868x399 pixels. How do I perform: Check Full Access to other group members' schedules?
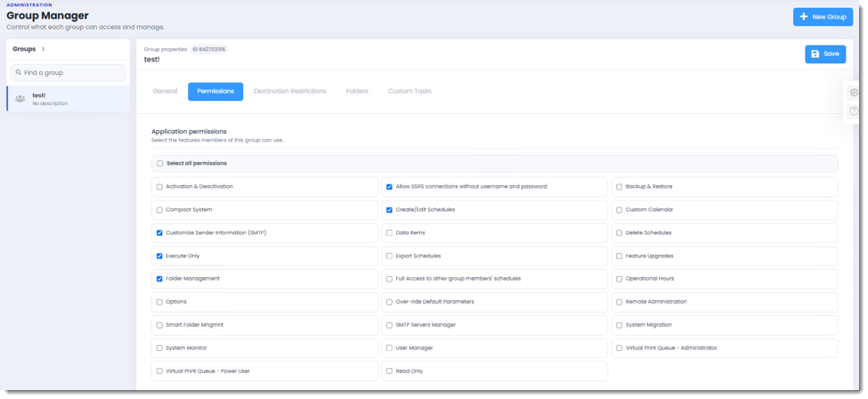click(x=389, y=279)
